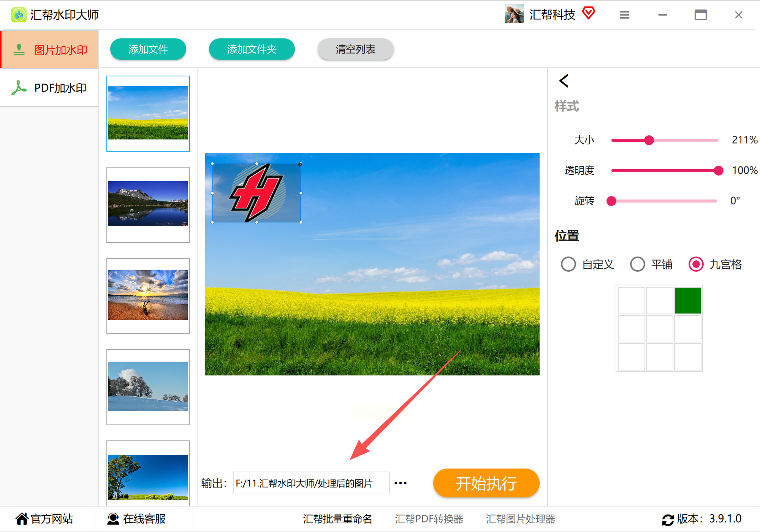Screen dimensions: 760x532
Task: Select the 自定义 position option
Action: (x=568, y=264)
